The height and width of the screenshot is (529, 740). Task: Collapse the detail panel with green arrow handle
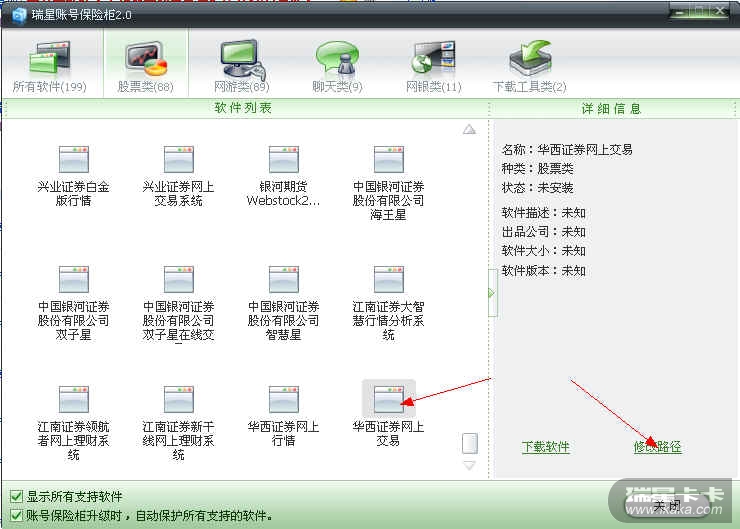[x=492, y=293]
